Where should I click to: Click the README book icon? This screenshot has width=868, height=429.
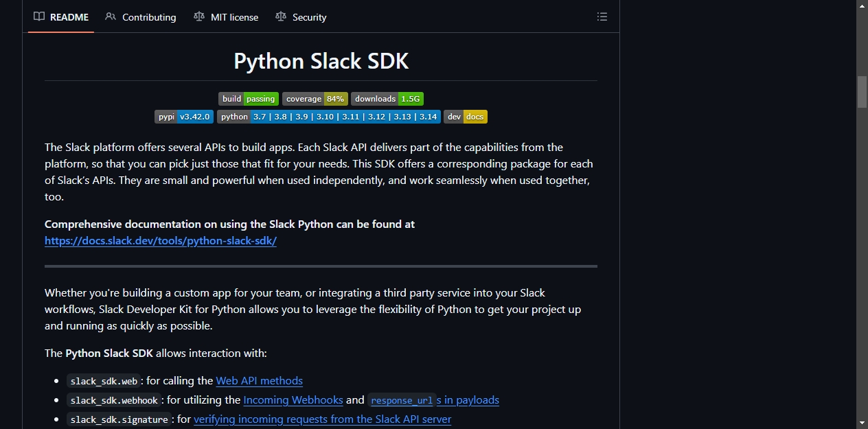[39, 16]
